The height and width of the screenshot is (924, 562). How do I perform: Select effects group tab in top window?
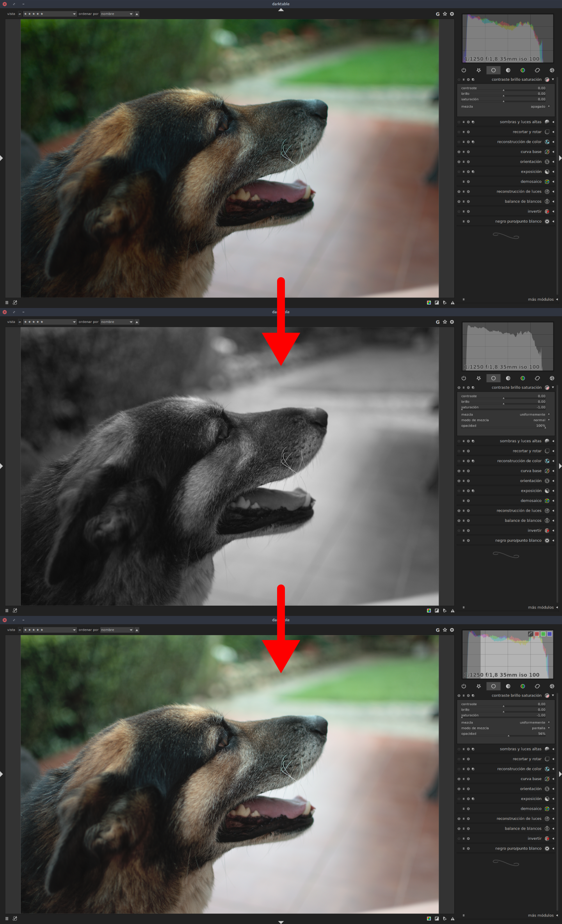(552, 70)
